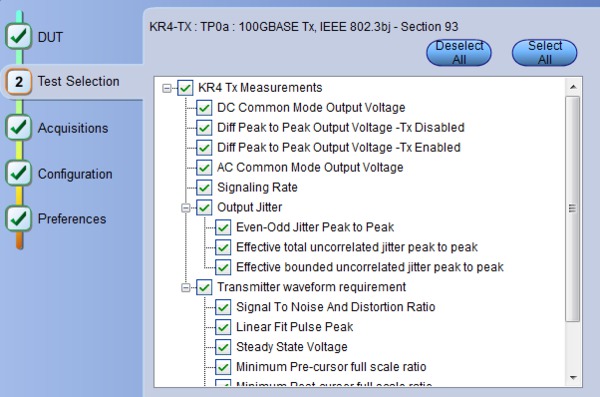Select the Linear Fit Pulse Peak label
This screenshot has width=600, height=397.
[x=295, y=327]
